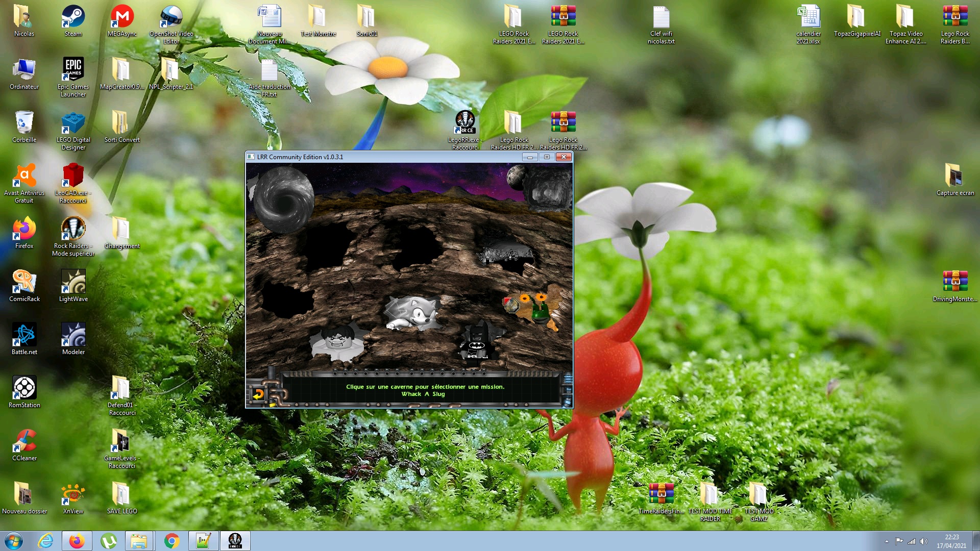Click the yellow back arrow in the game

pos(258,394)
